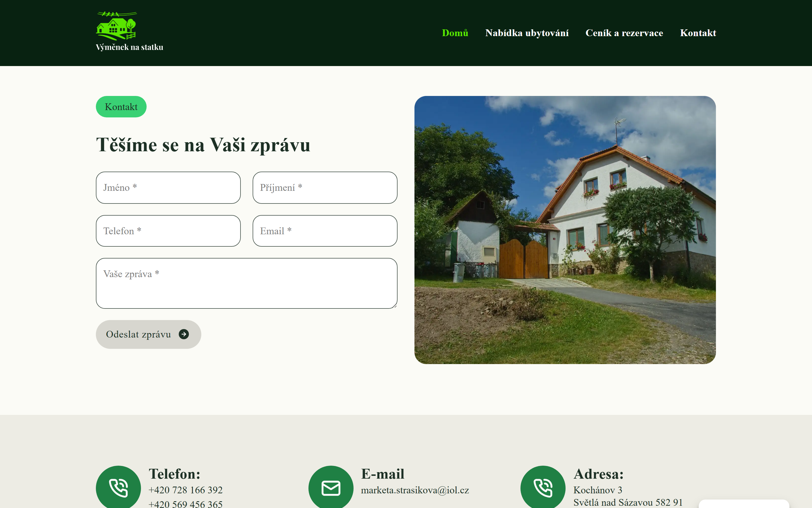Click the arrow icon in Odeslat zprávu
Viewport: 812px width, 508px height.
coord(184,334)
